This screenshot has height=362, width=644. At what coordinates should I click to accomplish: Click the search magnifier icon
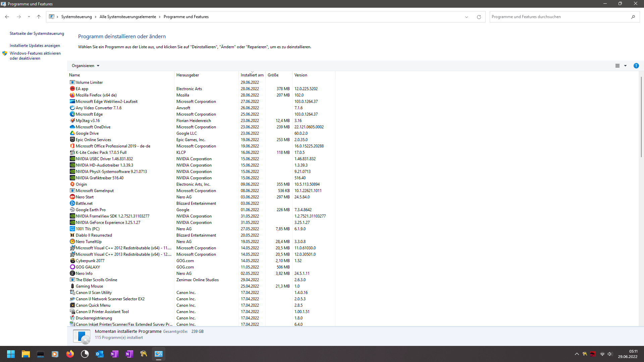pyautogui.click(x=633, y=17)
